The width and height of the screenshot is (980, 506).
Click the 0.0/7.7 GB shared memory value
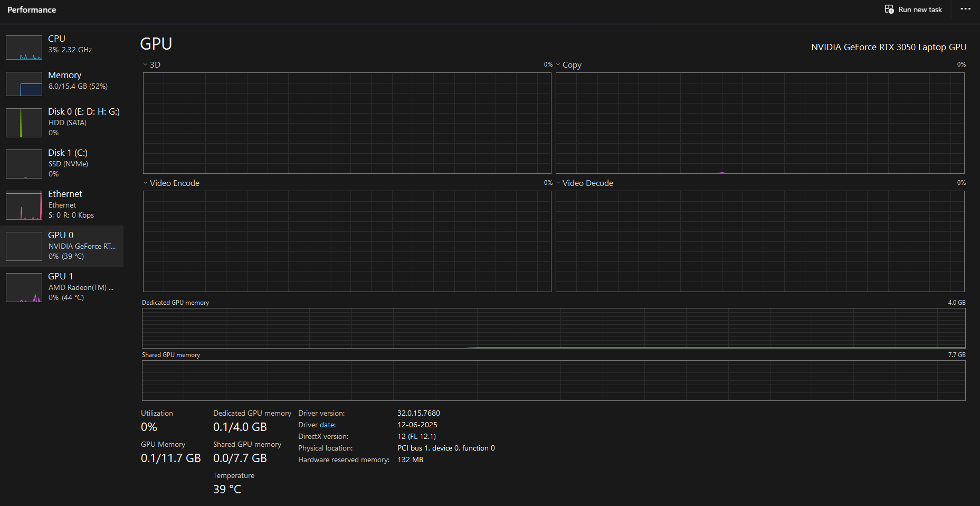tap(240, 458)
